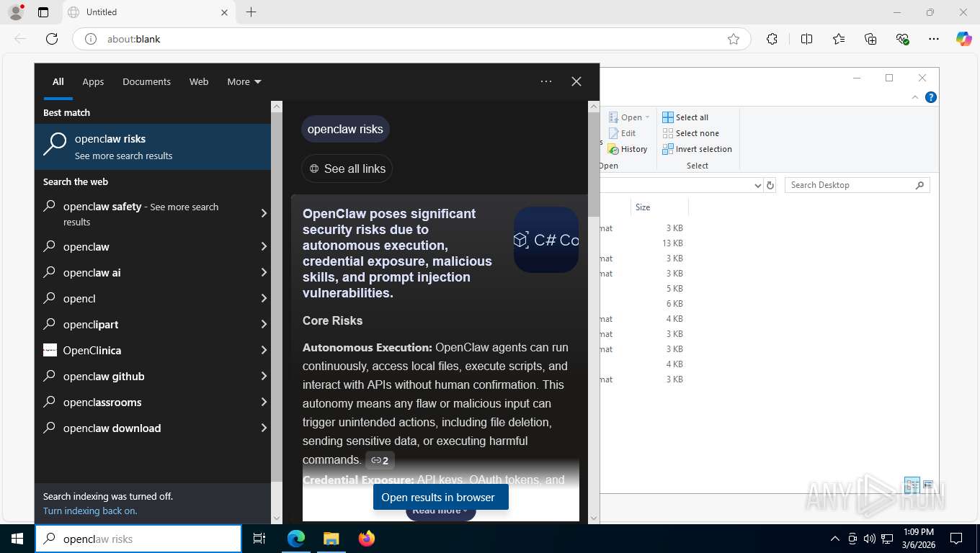
Task: Open Task View on the taskbar
Action: point(259,539)
